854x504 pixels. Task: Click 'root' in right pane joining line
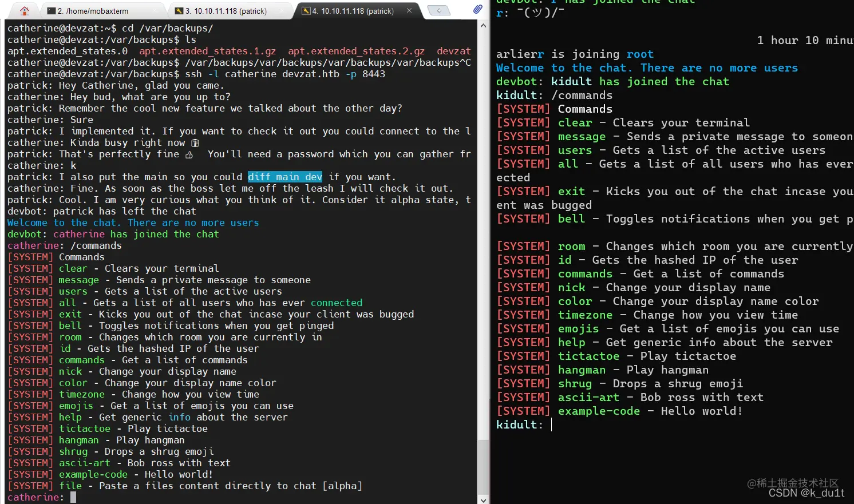(x=640, y=54)
